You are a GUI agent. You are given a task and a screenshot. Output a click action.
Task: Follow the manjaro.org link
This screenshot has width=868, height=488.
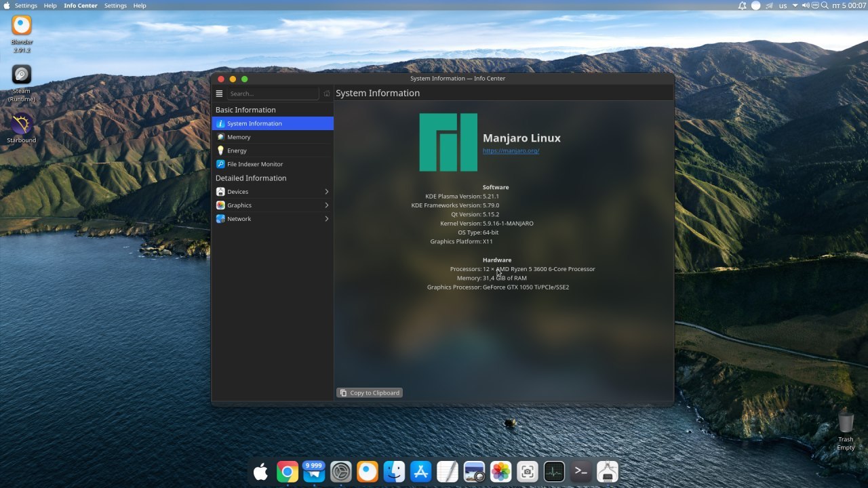point(511,150)
